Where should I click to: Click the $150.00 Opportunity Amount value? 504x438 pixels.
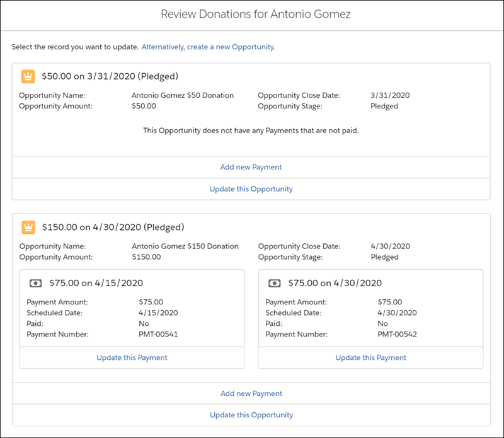(x=146, y=257)
